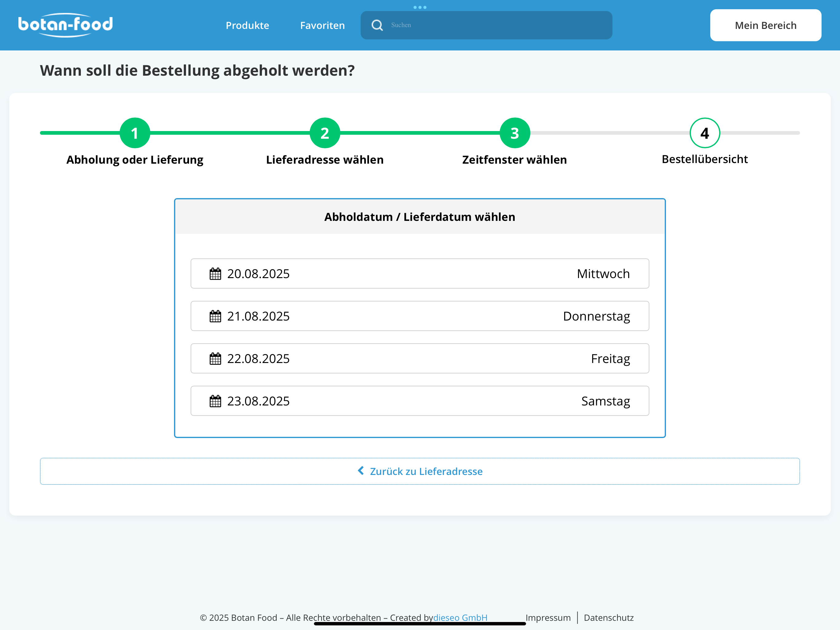
Task: Go to step 4 circle
Action: coord(705,133)
